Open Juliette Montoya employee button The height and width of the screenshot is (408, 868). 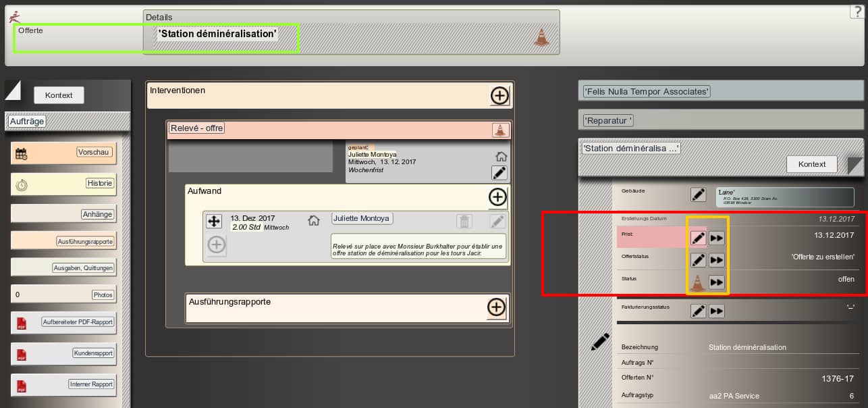point(362,219)
